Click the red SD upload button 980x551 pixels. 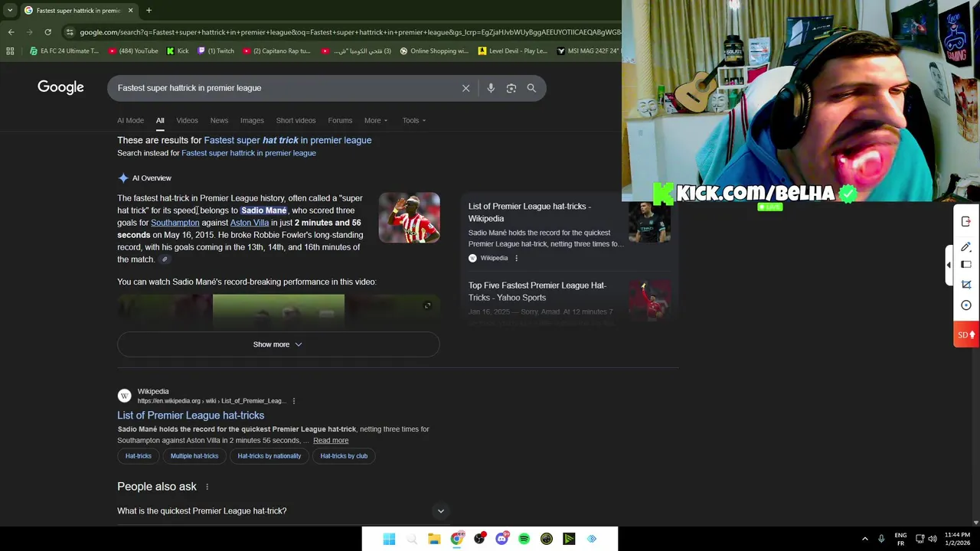click(x=966, y=334)
